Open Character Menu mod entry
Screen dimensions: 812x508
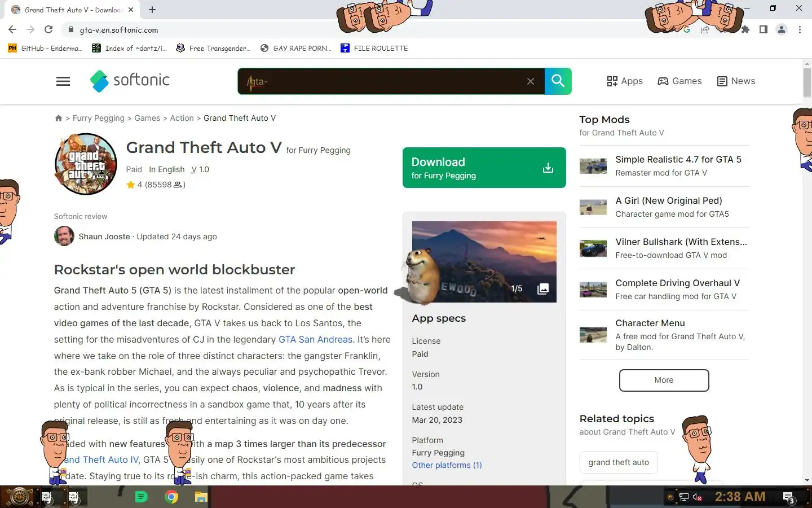[x=650, y=323]
